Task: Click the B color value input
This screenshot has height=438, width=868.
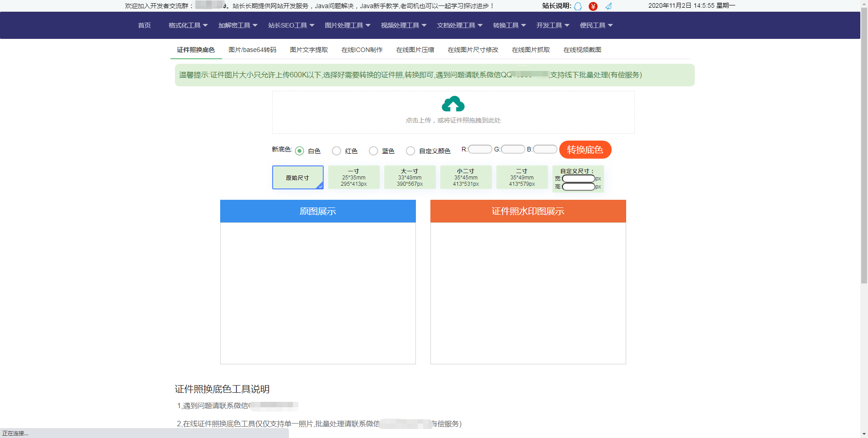Action: pos(545,149)
